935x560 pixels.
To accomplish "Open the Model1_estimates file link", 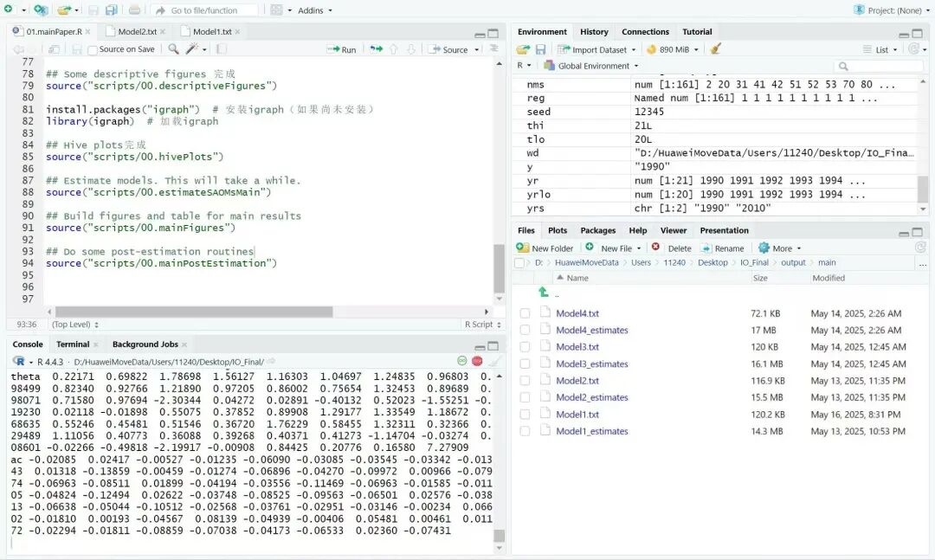I will pos(592,431).
